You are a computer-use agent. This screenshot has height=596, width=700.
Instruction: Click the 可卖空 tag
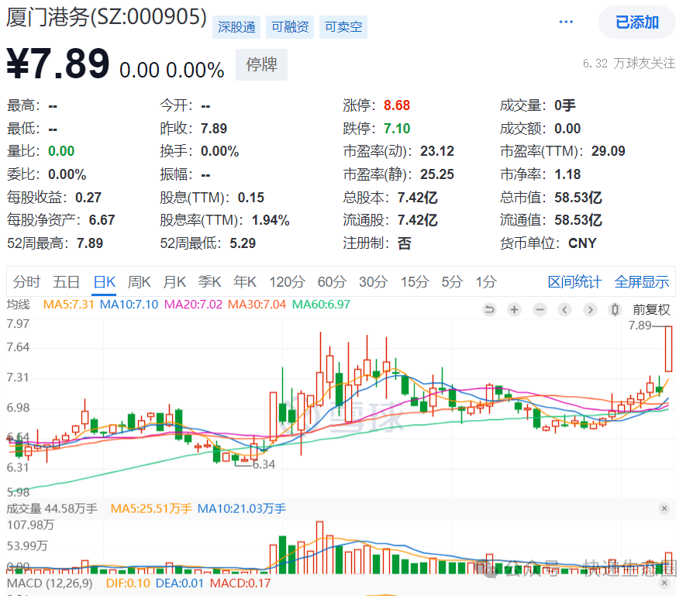click(x=343, y=27)
